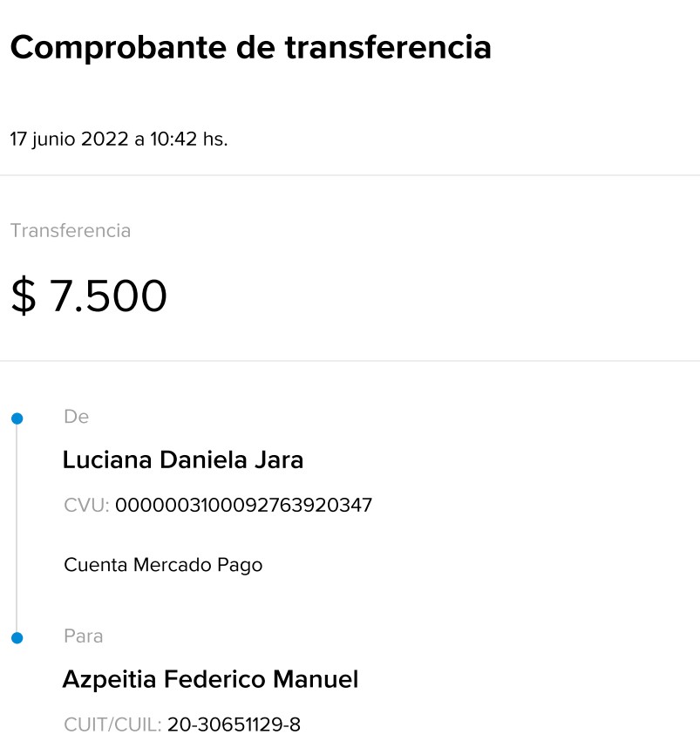The image size is (700, 748).
Task: Select the date "17 junio 2022"
Action: coord(69,139)
